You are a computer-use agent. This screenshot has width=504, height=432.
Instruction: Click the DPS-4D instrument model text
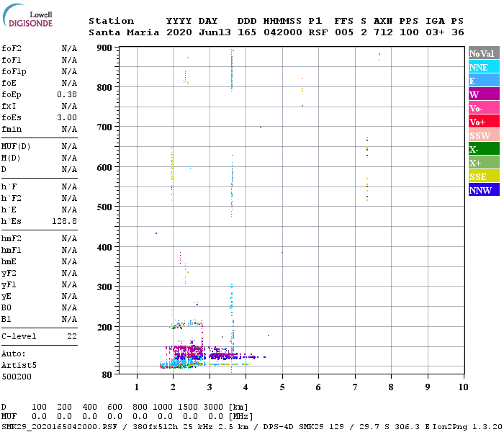point(279,426)
